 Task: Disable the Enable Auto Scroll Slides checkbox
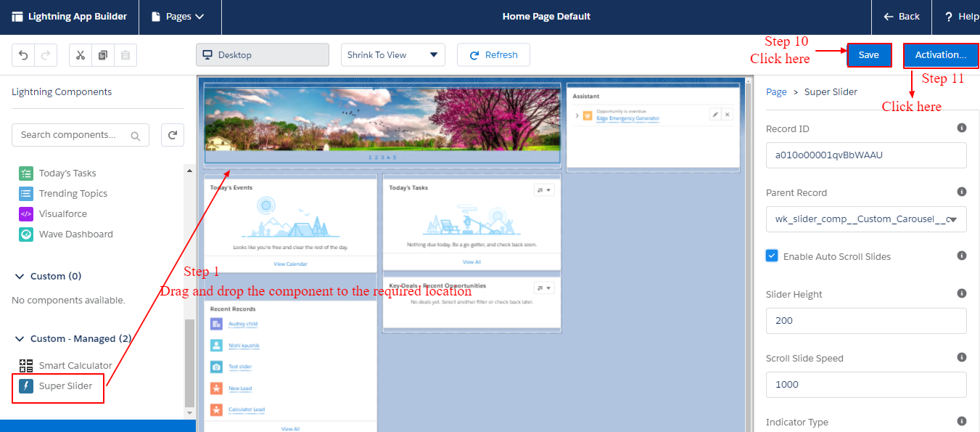(771, 256)
